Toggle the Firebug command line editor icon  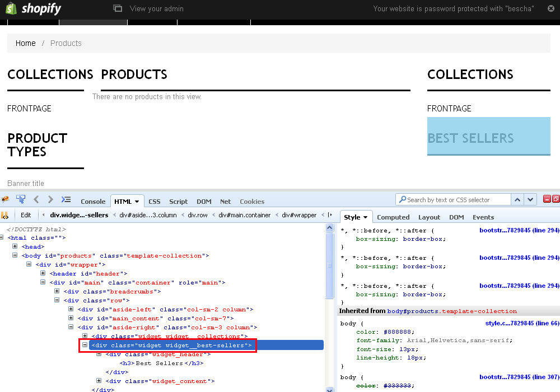(x=66, y=199)
